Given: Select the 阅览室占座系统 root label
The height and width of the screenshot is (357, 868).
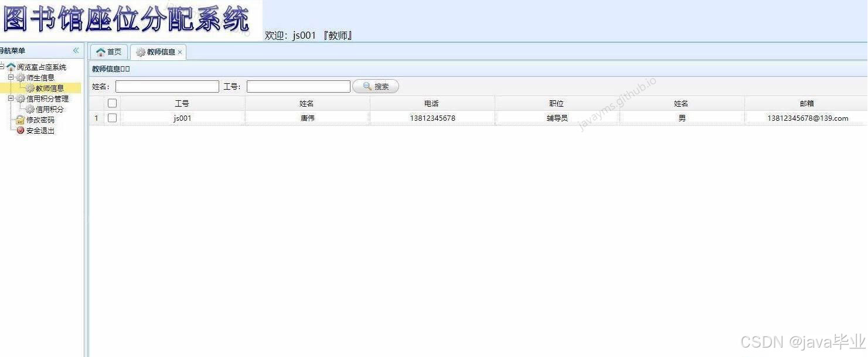Looking at the screenshot, I should click(x=42, y=67).
